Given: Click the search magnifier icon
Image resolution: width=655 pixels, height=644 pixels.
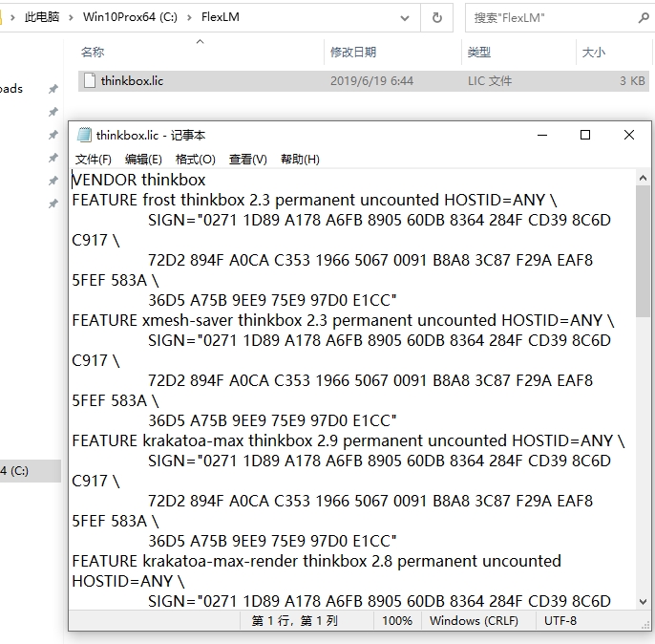Looking at the screenshot, I should [x=644, y=18].
